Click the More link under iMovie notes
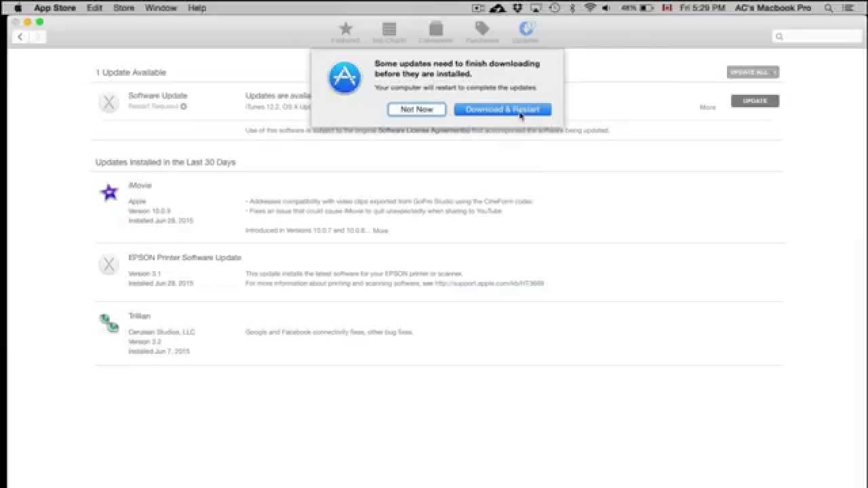Screen dimensions: 868x488 380,230
